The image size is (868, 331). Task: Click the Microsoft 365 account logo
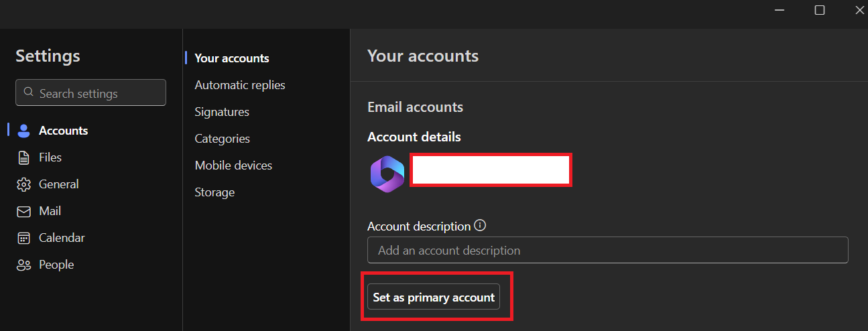tap(387, 174)
